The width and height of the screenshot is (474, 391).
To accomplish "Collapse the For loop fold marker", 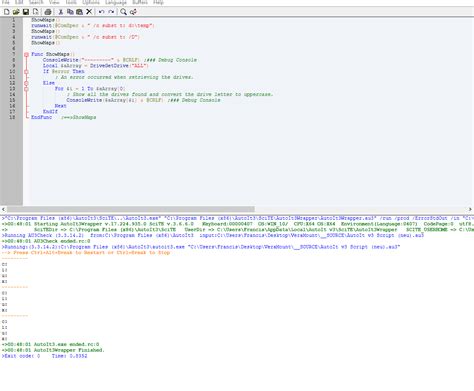I will tap(26, 89).
